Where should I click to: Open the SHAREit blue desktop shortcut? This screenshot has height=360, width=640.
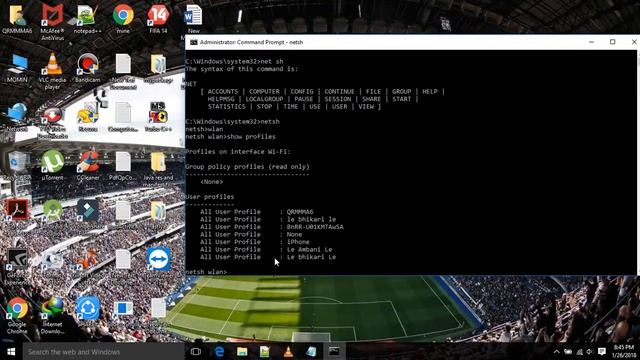pyautogui.click(x=88, y=308)
